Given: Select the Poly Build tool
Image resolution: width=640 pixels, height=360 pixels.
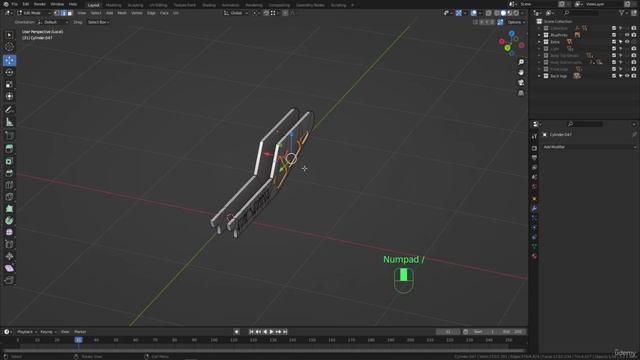Looking at the screenshot, I should coord(9,209).
